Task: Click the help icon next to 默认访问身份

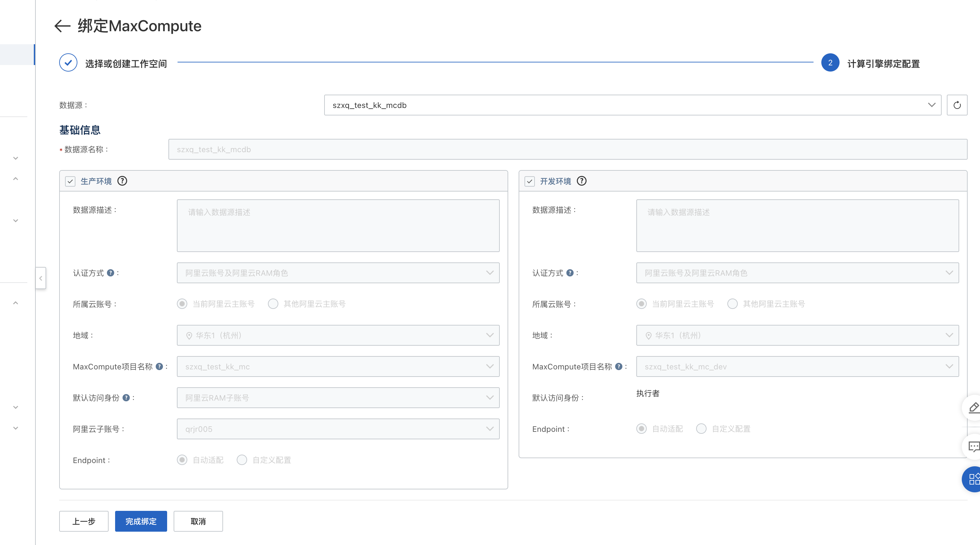Action: tap(126, 398)
